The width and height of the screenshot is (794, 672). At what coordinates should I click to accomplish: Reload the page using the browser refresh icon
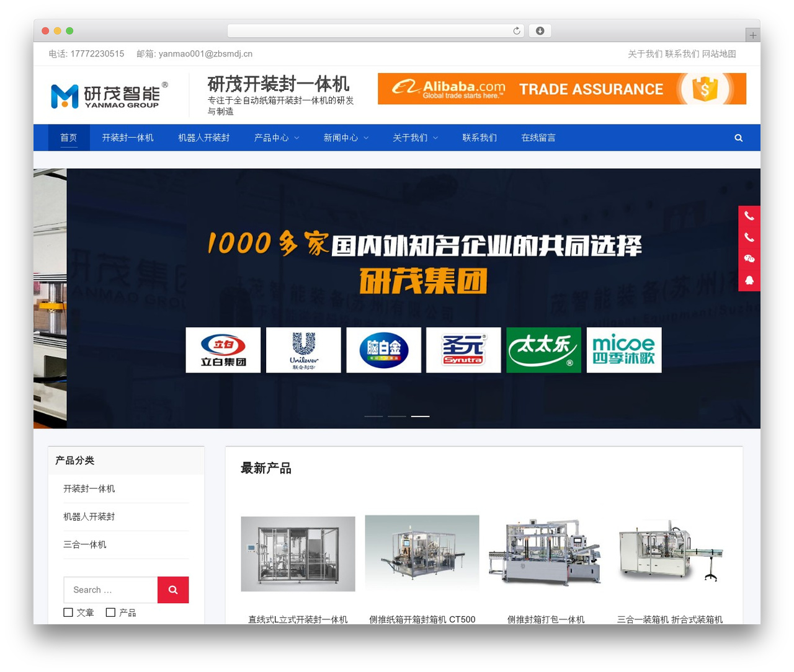pos(516,31)
